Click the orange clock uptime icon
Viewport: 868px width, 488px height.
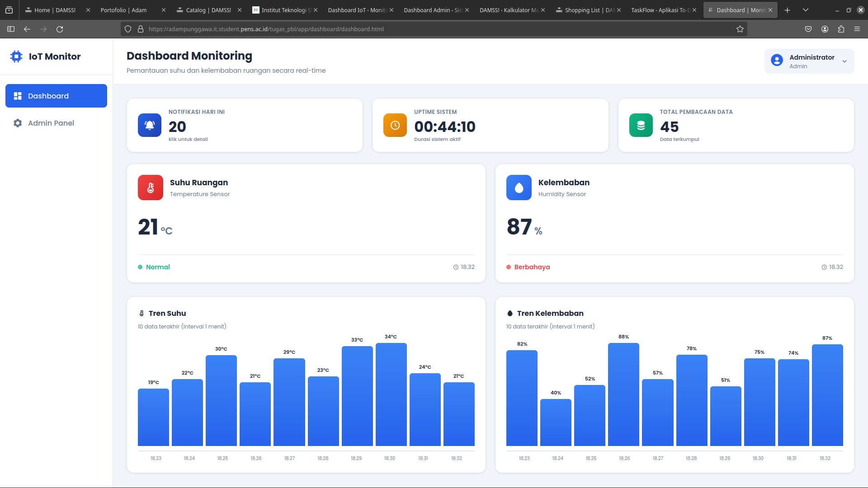395,125
